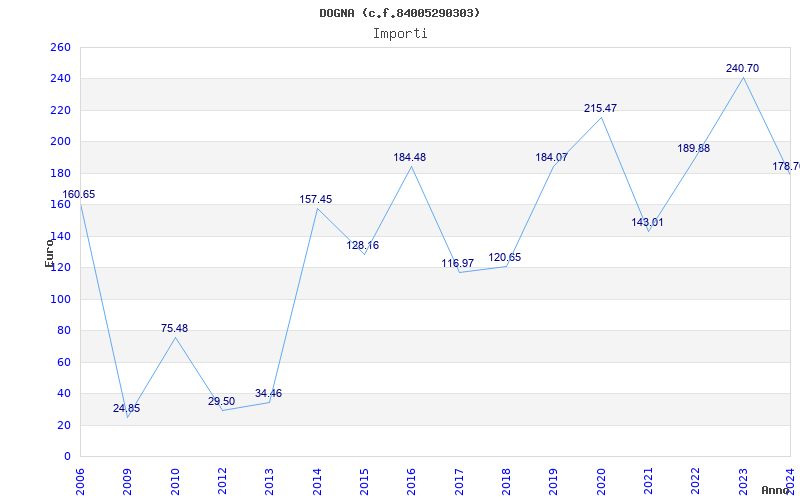The width and height of the screenshot is (800, 500).
Task: Click the x-axis year 2020
Action: pos(601,482)
